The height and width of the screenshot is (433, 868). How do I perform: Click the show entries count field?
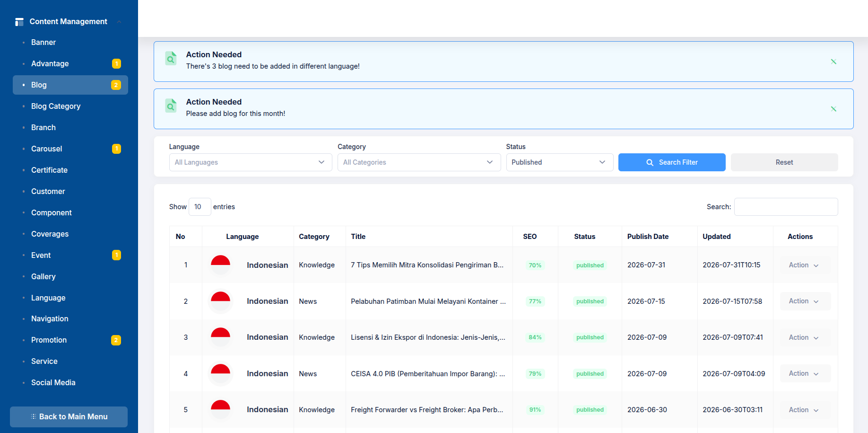[200, 207]
